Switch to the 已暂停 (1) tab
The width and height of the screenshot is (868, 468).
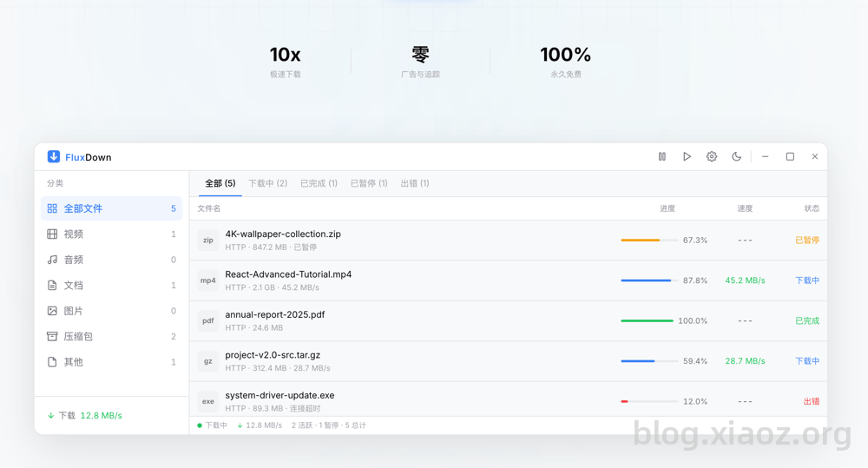coord(369,183)
